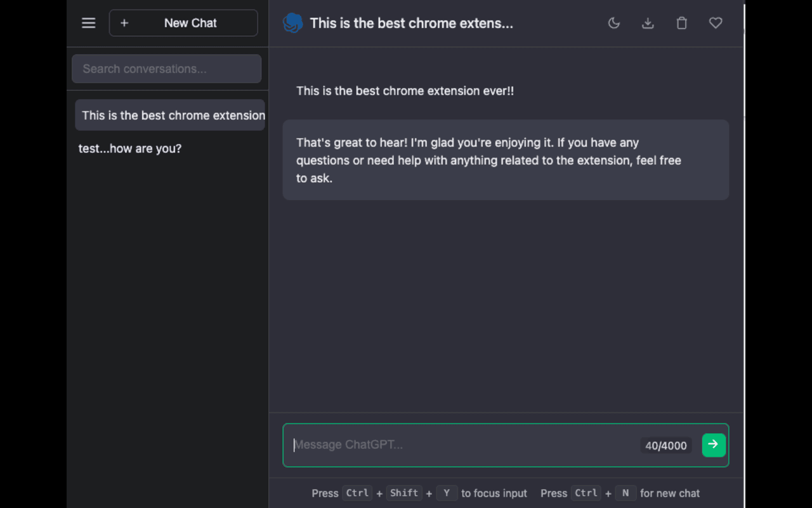812x508 pixels.
Task: Favorite this chat with the heart icon
Action: (x=716, y=23)
